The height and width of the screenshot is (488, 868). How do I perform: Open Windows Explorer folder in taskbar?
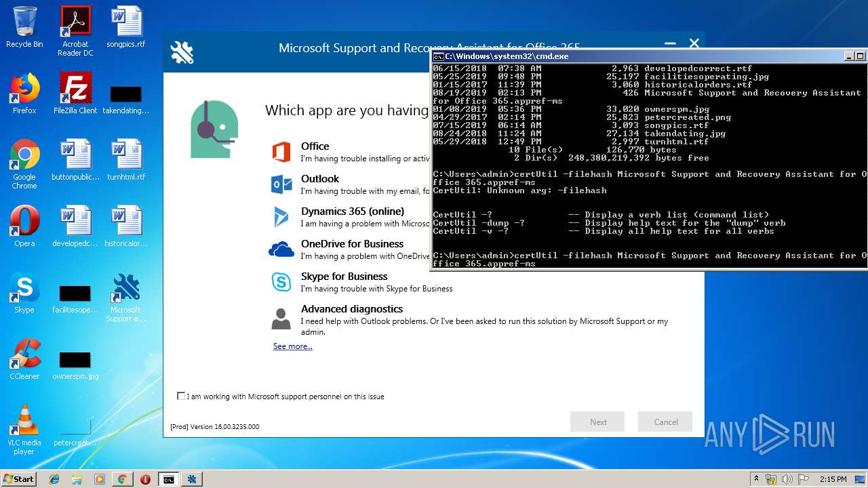77,479
